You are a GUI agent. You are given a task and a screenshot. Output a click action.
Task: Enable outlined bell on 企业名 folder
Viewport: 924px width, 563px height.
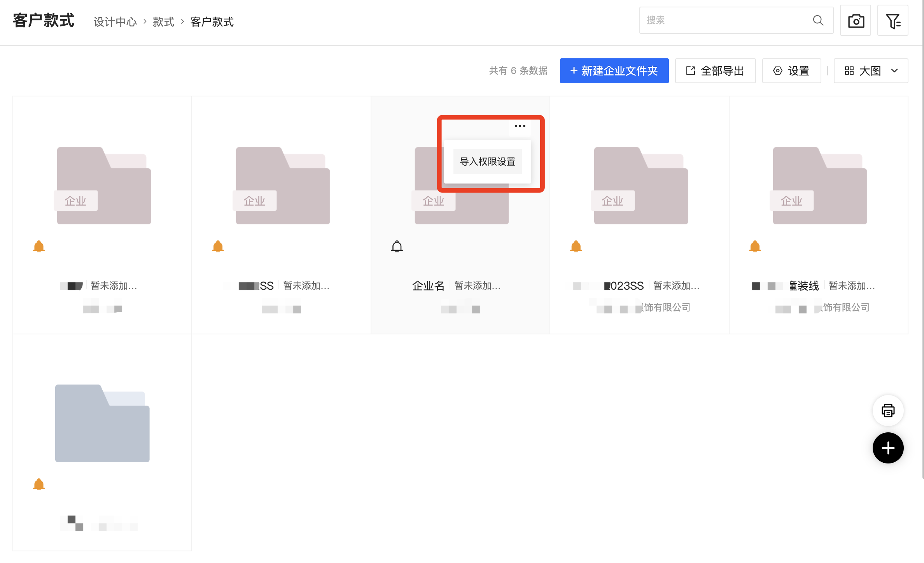pos(397,247)
